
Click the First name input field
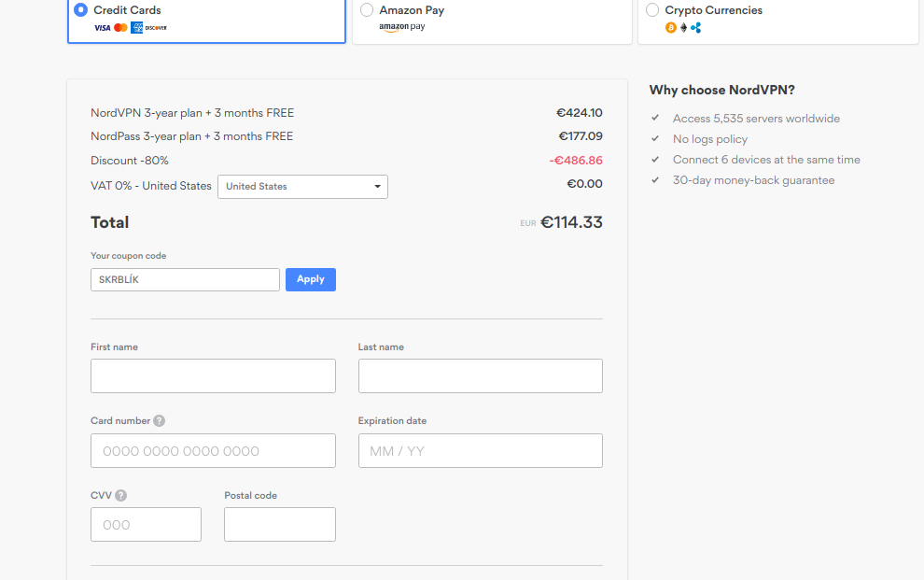[x=214, y=376]
